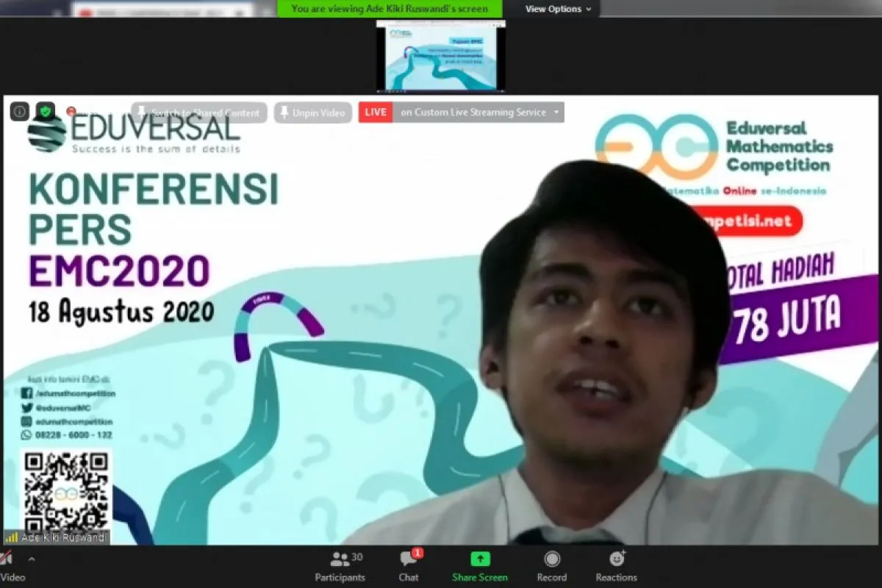Click the Eduversal globe logo
The width and height of the screenshot is (882, 588).
(47, 134)
